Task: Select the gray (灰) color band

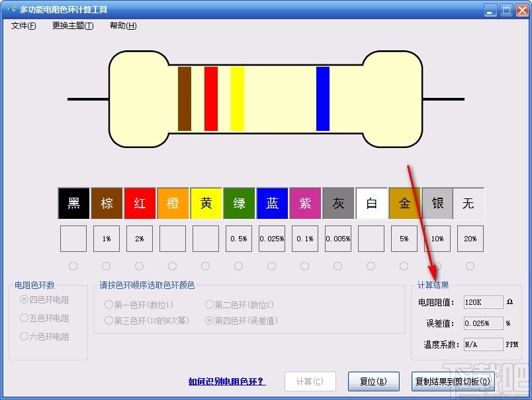Action: [338, 203]
